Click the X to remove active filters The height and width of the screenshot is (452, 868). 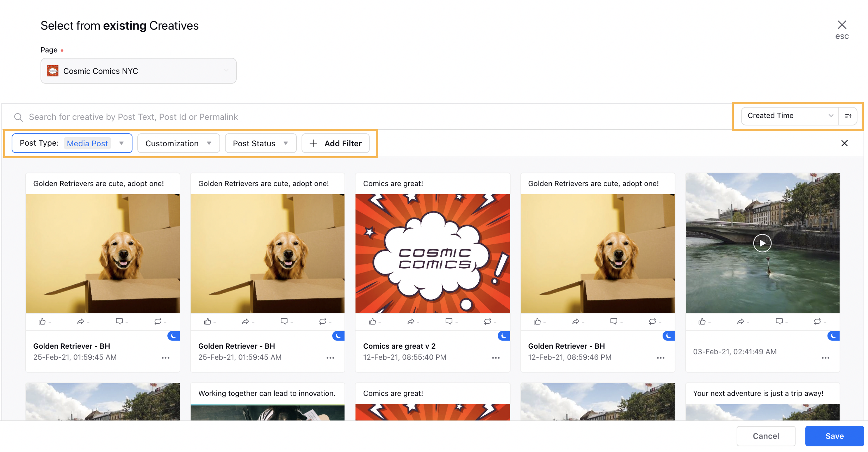pos(844,143)
